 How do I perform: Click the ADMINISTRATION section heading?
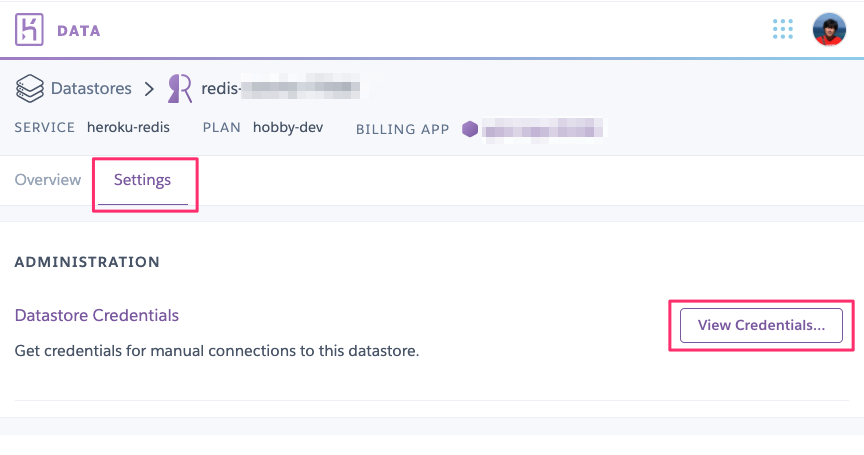coord(87,262)
